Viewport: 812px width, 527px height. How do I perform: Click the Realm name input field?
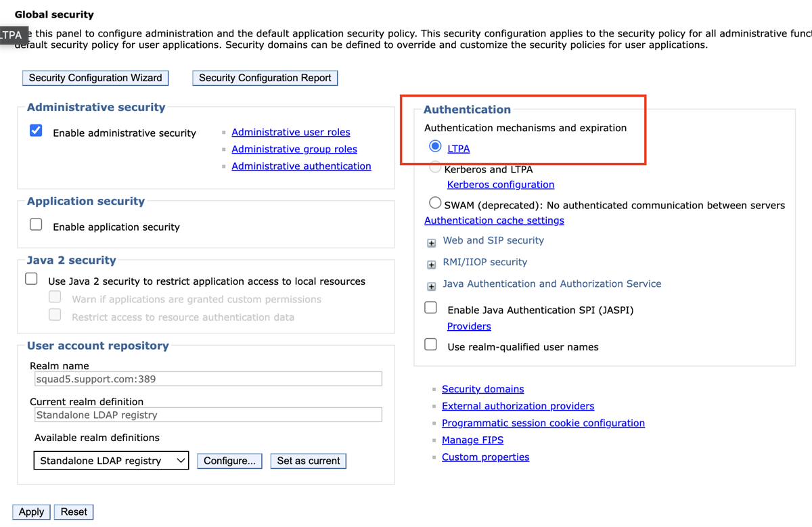click(208, 379)
